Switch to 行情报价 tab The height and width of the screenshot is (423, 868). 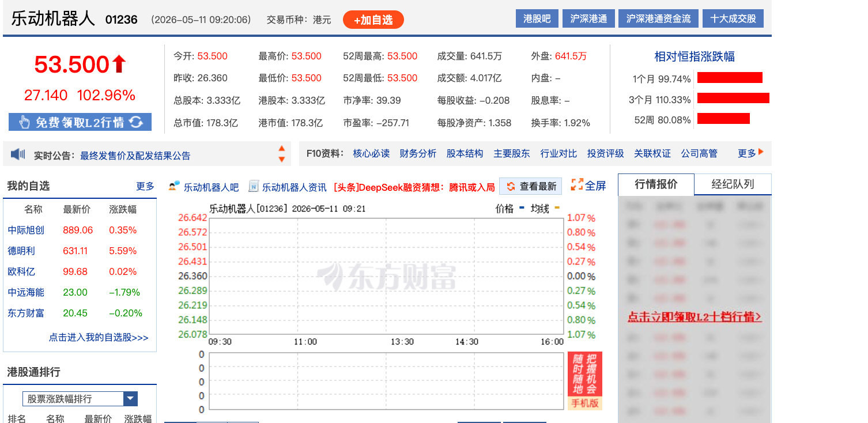point(656,184)
